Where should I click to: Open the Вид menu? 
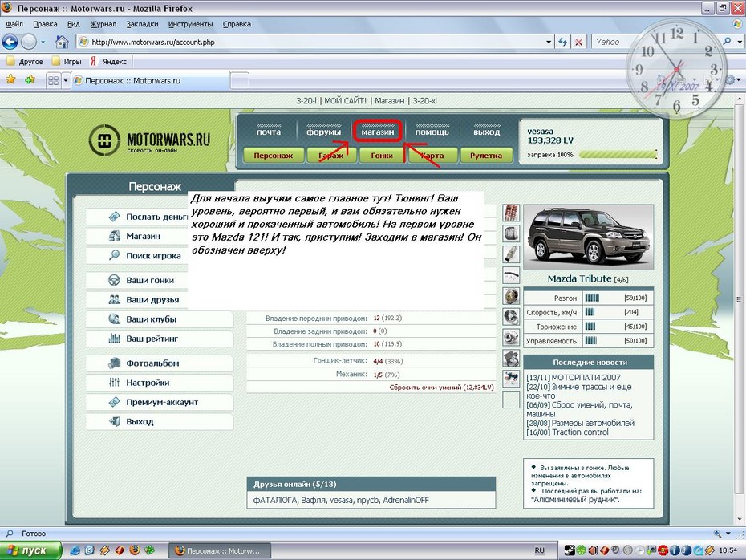point(73,24)
